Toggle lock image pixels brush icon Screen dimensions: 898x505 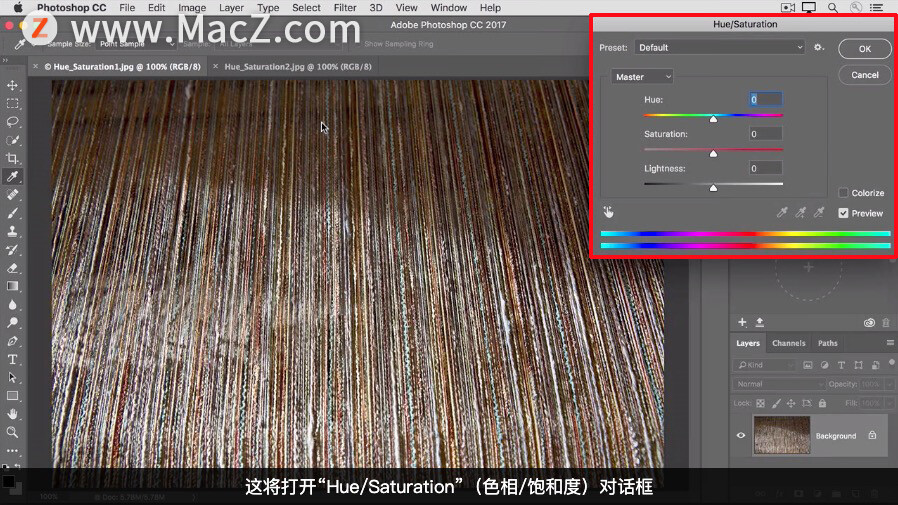pos(776,403)
